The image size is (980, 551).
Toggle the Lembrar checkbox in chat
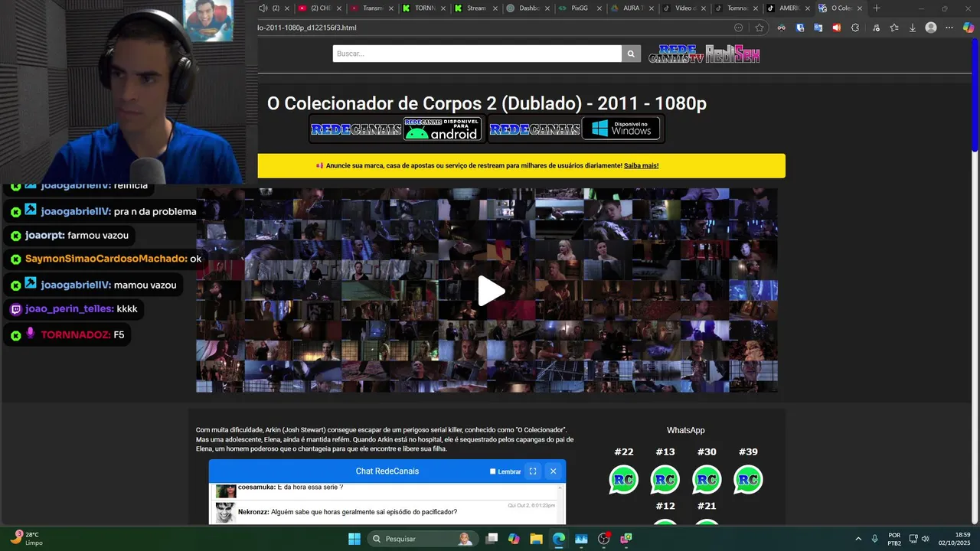tap(492, 471)
